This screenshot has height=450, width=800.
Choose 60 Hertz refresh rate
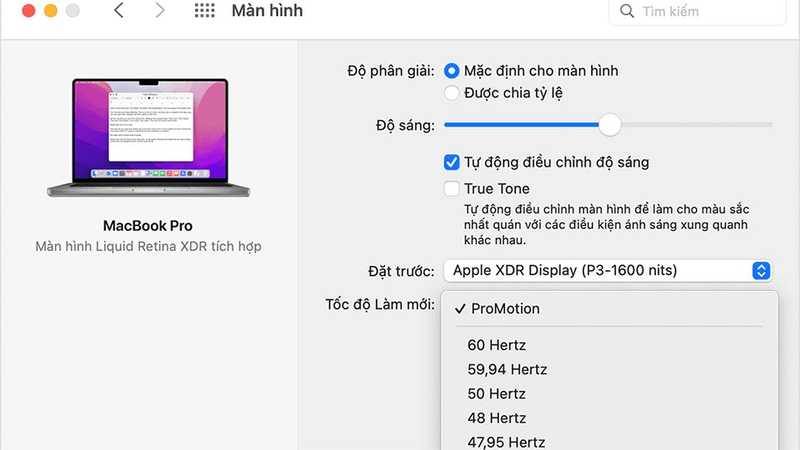(x=609, y=345)
